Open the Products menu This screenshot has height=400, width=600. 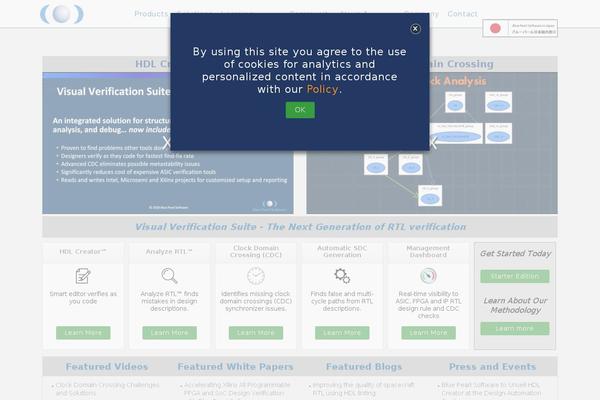(151, 14)
